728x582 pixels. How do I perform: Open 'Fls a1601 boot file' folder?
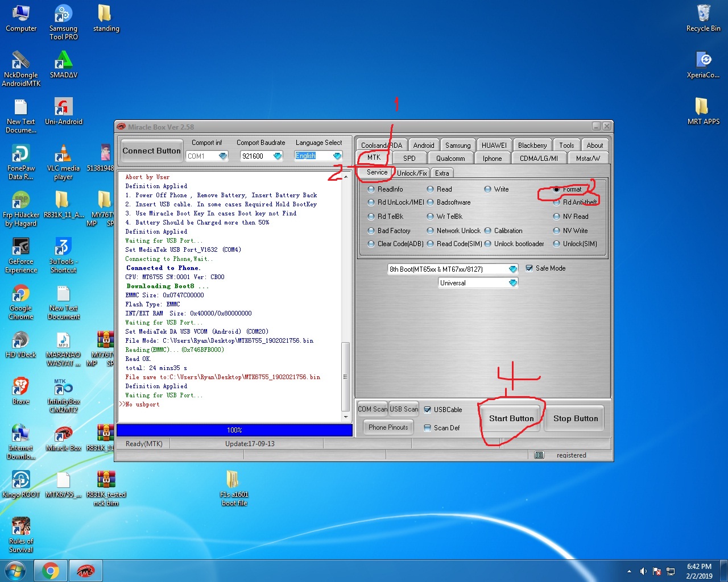tap(234, 488)
